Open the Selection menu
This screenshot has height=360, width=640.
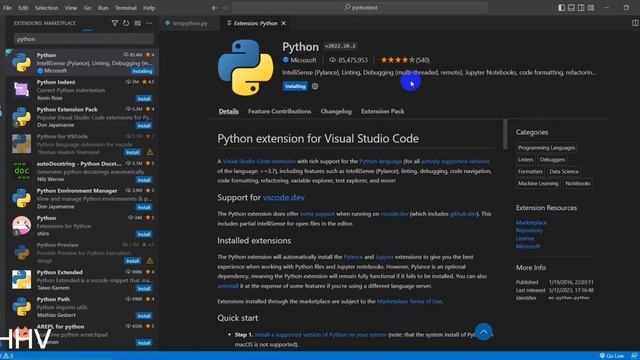tap(46, 8)
